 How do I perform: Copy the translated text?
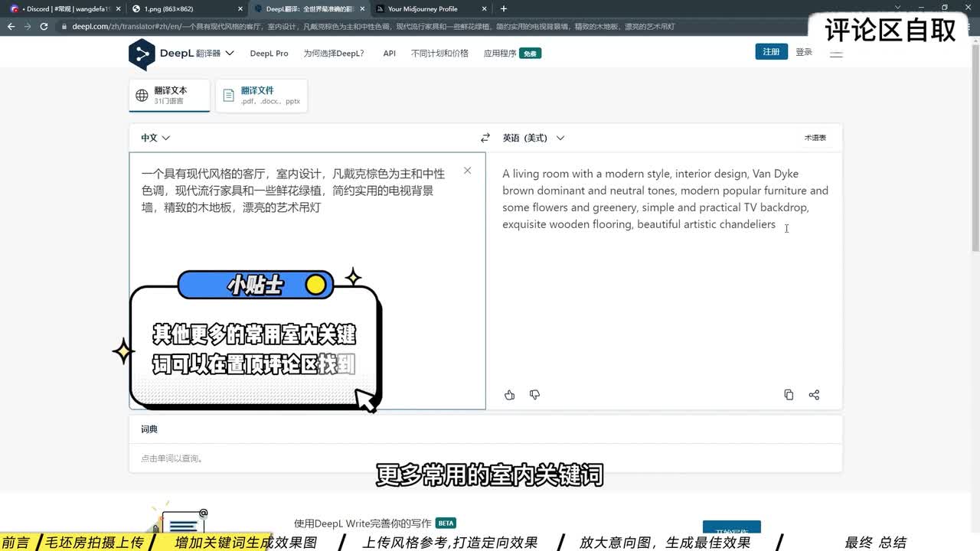coord(789,395)
